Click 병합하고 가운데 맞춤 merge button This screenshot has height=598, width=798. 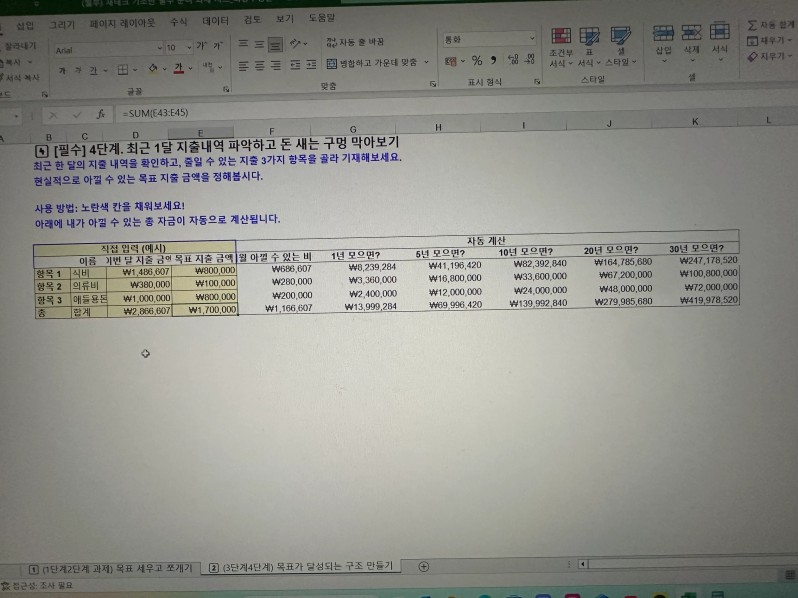(x=372, y=63)
